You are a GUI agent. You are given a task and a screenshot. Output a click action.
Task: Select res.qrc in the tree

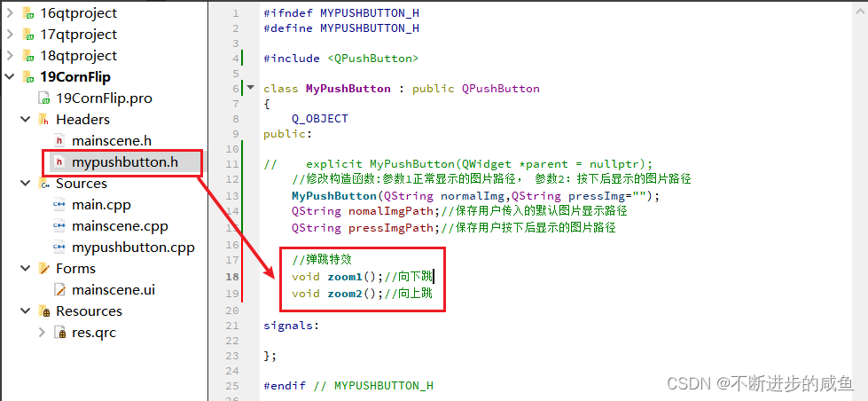(94, 333)
